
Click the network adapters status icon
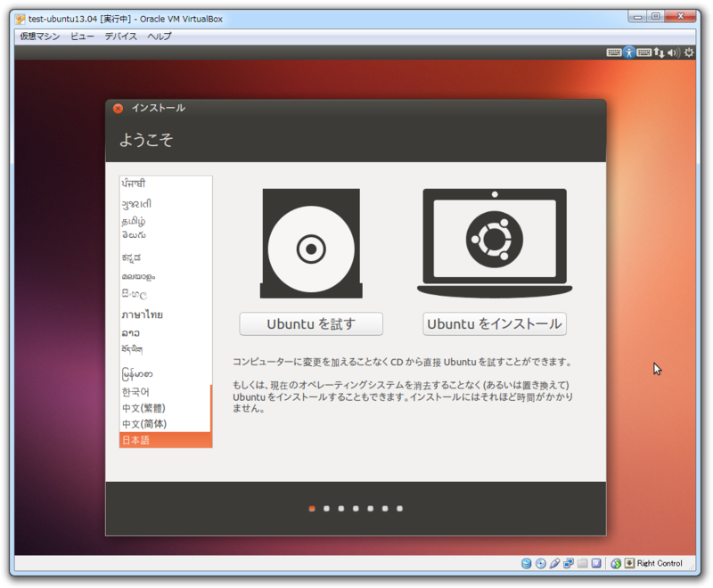(569, 563)
